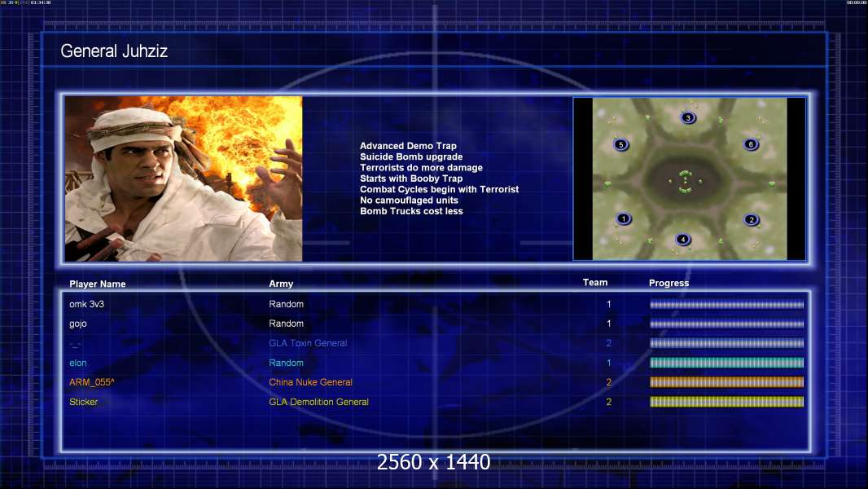
Task: Click omk 3v3's loading progress bar
Action: (x=727, y=305)
